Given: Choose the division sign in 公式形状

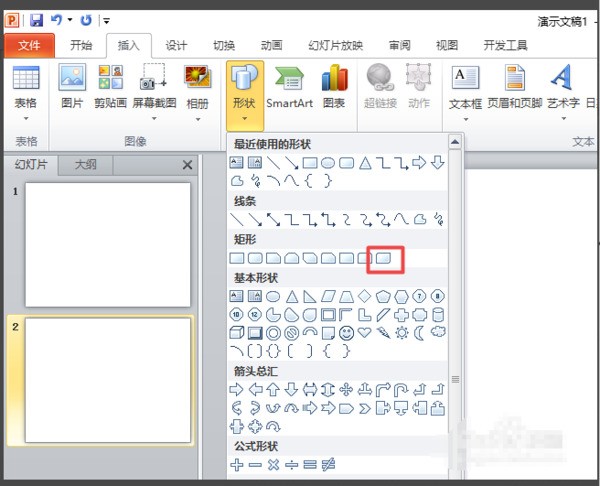Looking at the screenshot, I should pos(292,465).
